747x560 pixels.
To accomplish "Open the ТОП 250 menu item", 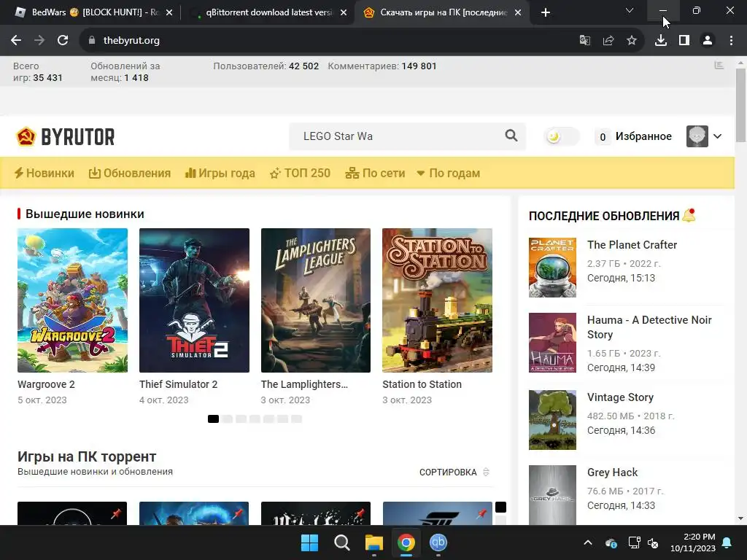I will pyautogui.click(x=300, y=174).
